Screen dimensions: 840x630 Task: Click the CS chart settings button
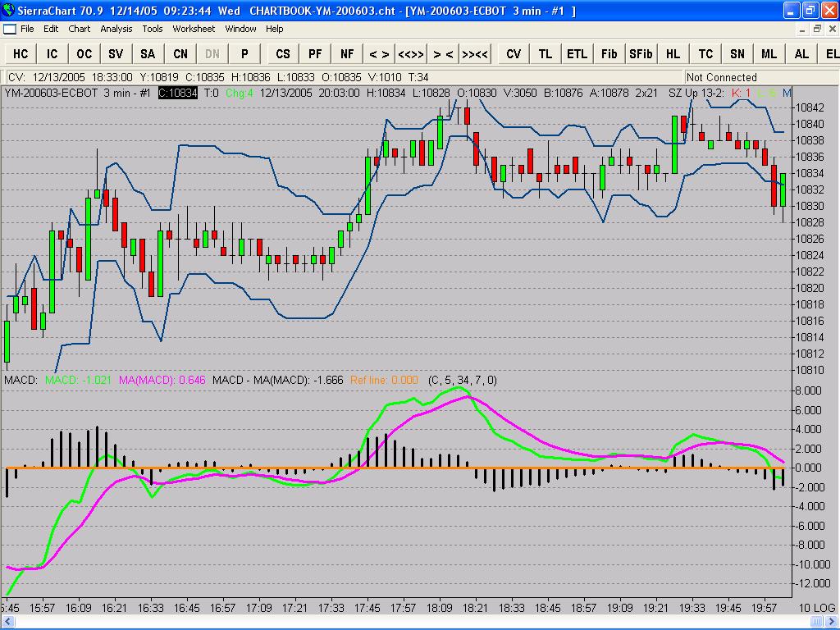283,54
